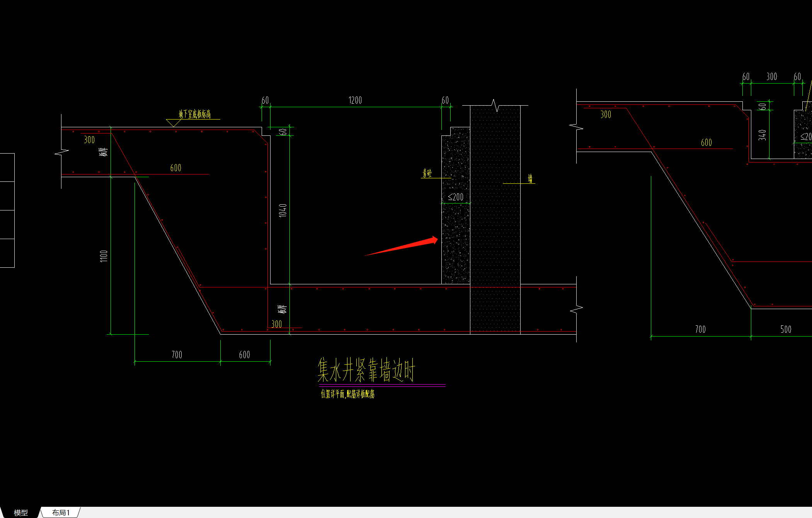Select the vertical 1100 dimension text
Screen dimensions: 812x518
click(104, 256)
